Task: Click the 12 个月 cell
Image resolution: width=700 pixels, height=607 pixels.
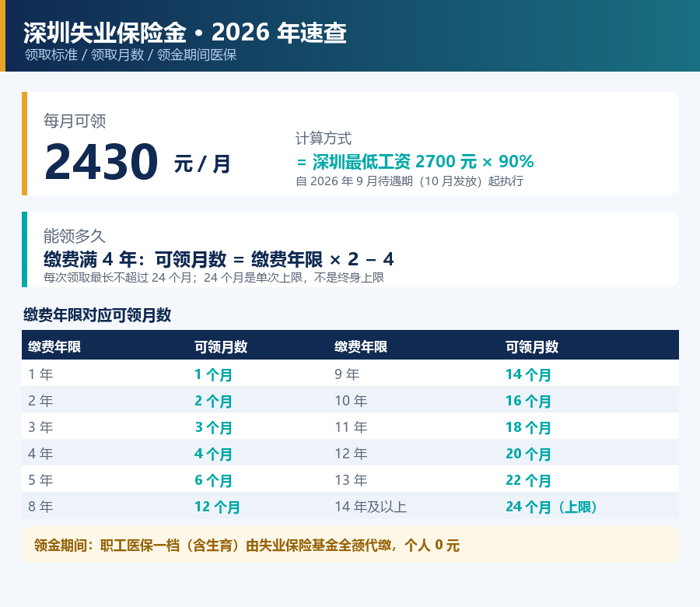Action: pyautogui.click(x=218, y=507)
